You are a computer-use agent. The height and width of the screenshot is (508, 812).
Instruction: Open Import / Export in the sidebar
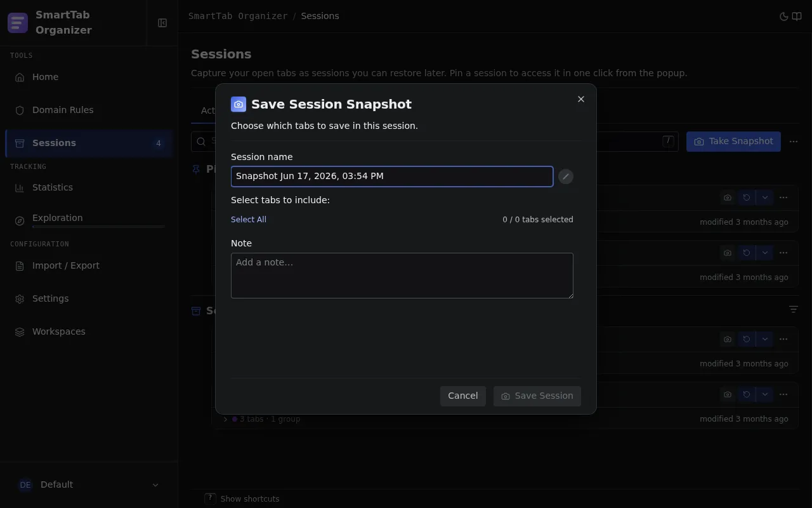[89, 265]
